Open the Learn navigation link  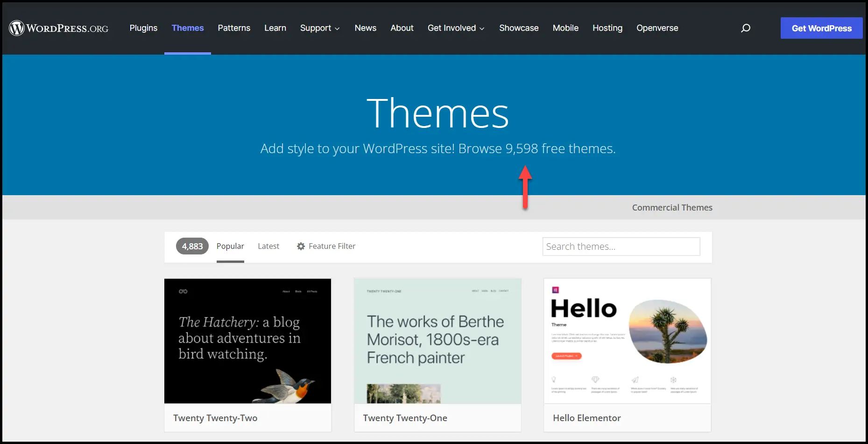pos(275,28)
